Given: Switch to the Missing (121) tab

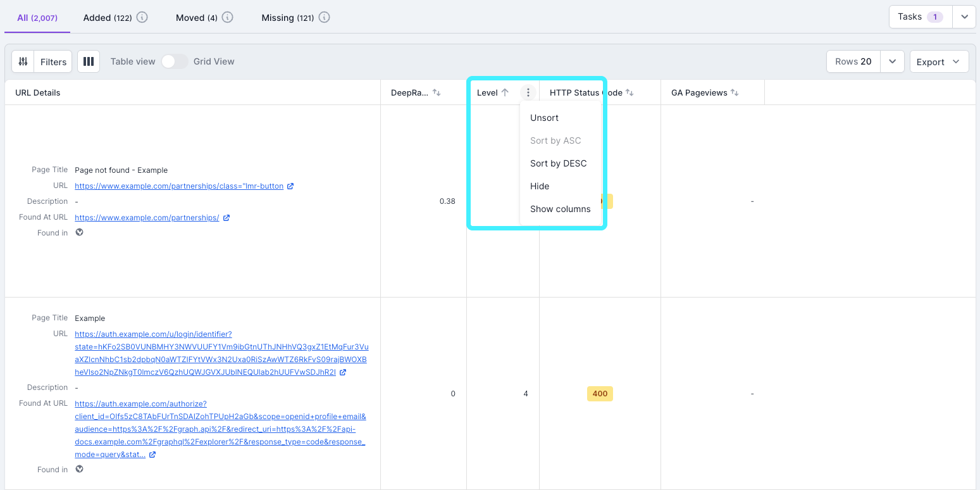Looking at the screenshot, I should 287,17.
